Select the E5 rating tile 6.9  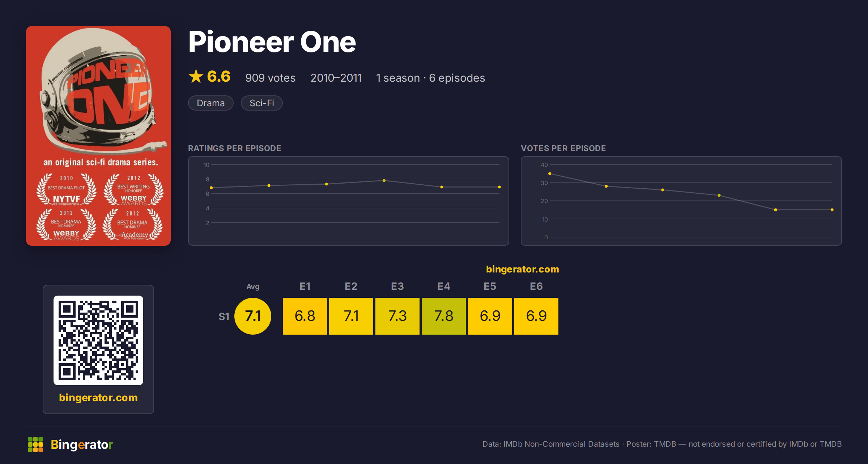click(490, 316)
